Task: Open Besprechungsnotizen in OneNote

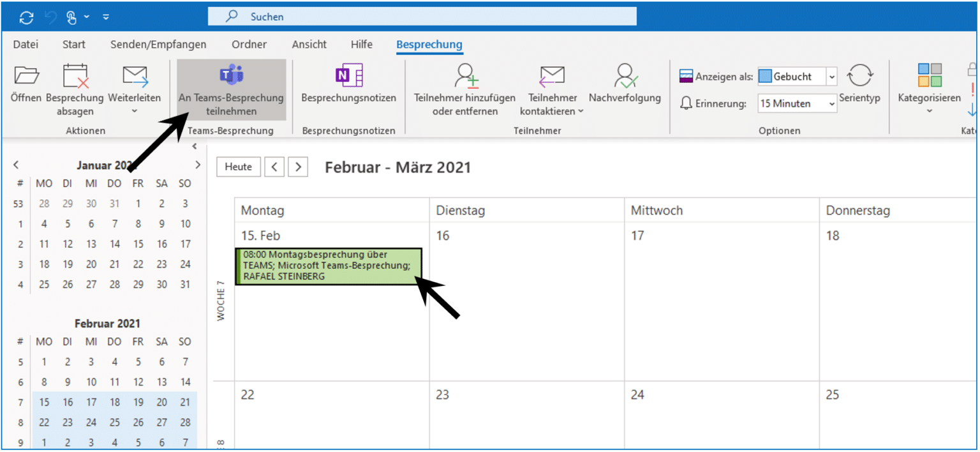Action: [348, 86]
